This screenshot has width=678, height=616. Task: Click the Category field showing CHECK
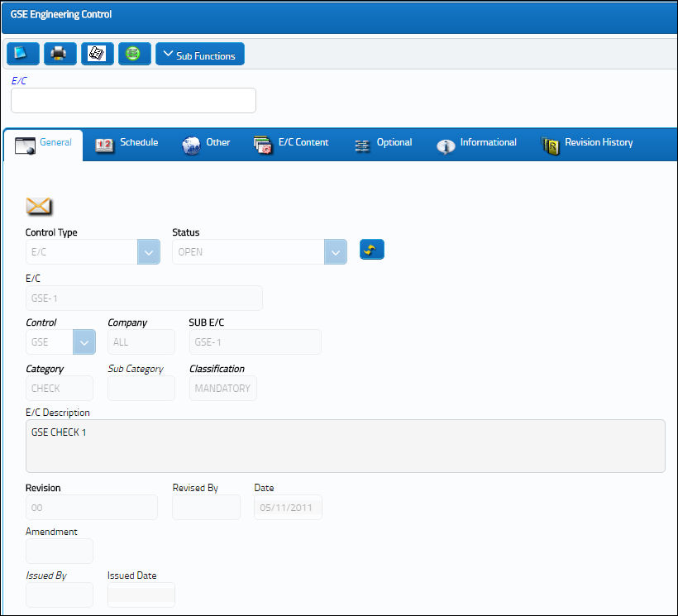pos(60,388)
